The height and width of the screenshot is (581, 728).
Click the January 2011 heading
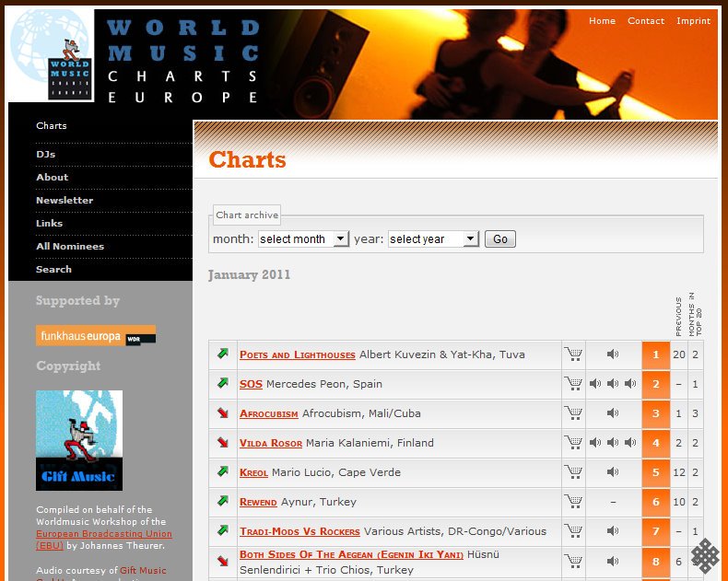click(x=249, y=274)
